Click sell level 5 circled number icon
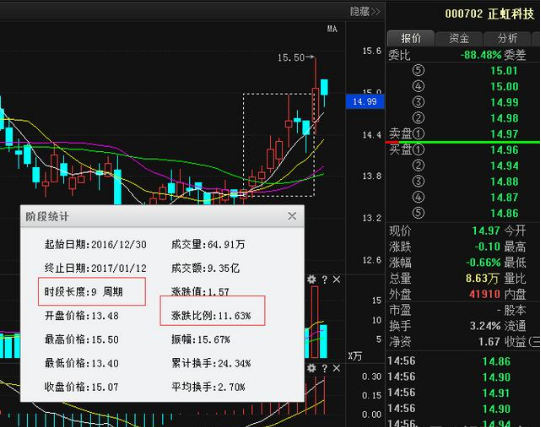 pyautogui.click(x=418, y=70)
